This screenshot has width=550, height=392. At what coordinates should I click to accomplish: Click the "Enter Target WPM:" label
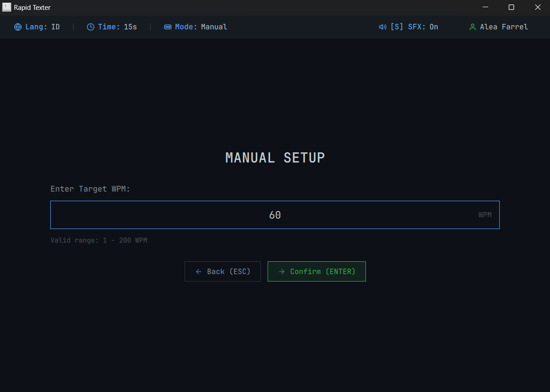(90, 189)
